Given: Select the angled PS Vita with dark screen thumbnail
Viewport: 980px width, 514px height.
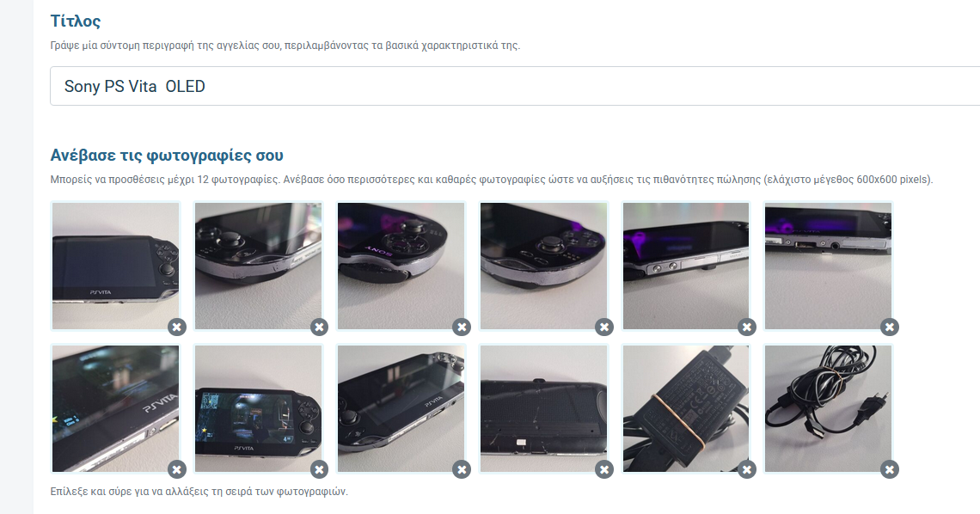Looking at the screenshot, I should coord(401,409).
